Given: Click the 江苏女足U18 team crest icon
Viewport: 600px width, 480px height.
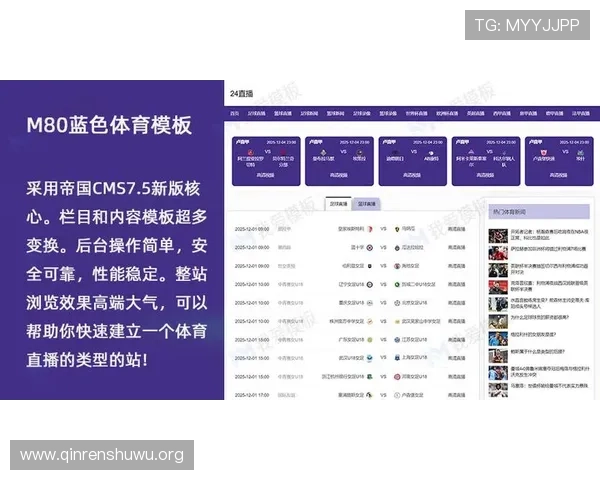Looking at the screenshot, I should 397,340.
